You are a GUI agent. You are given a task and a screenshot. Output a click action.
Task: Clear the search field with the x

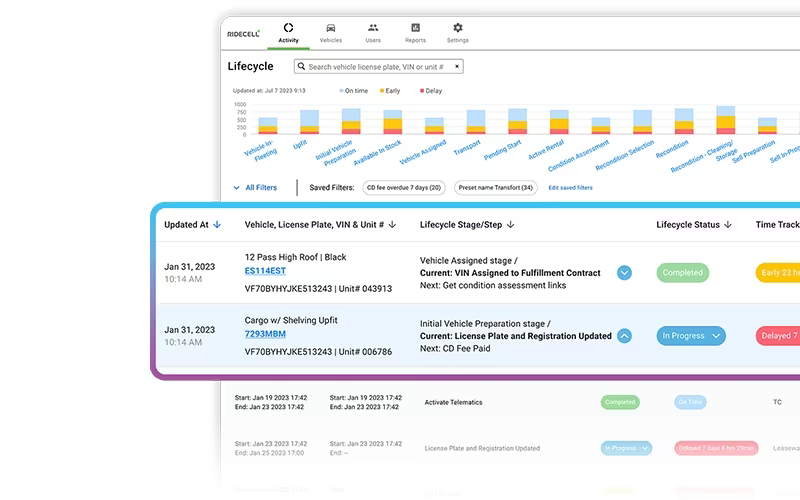pyautogui.click(x=457, y=66)
